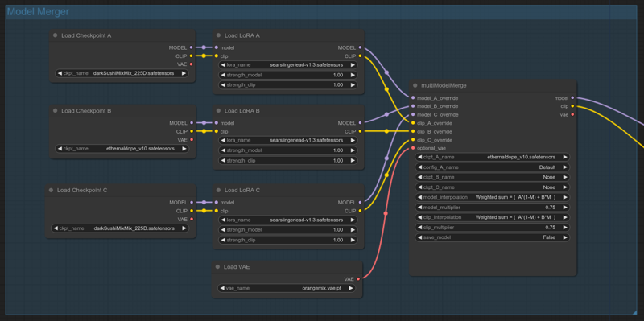Viewport: 644px width, 321px height.
Task: Adjust the model_multiplier 0.75 field
Action: point(492,208)
